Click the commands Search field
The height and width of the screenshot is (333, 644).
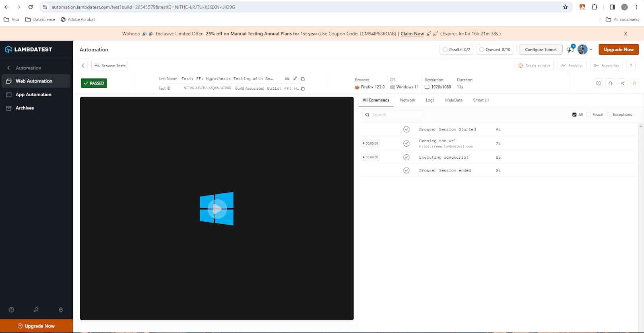point(392,115)
